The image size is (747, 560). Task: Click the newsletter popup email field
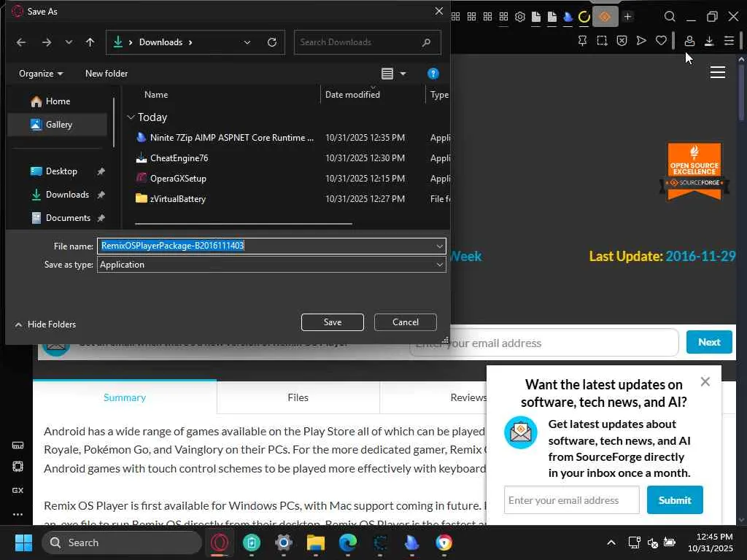[571, 500]
